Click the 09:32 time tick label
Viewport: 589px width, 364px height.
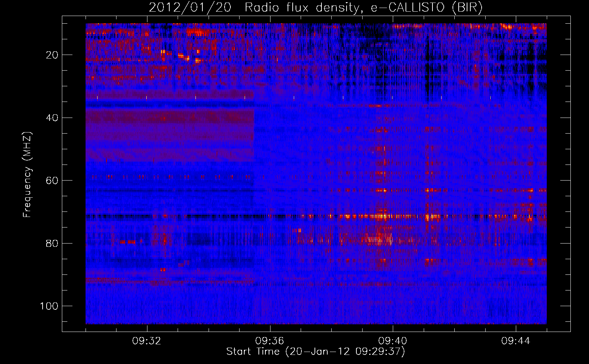pyautogui.click(x=147, y=341)
